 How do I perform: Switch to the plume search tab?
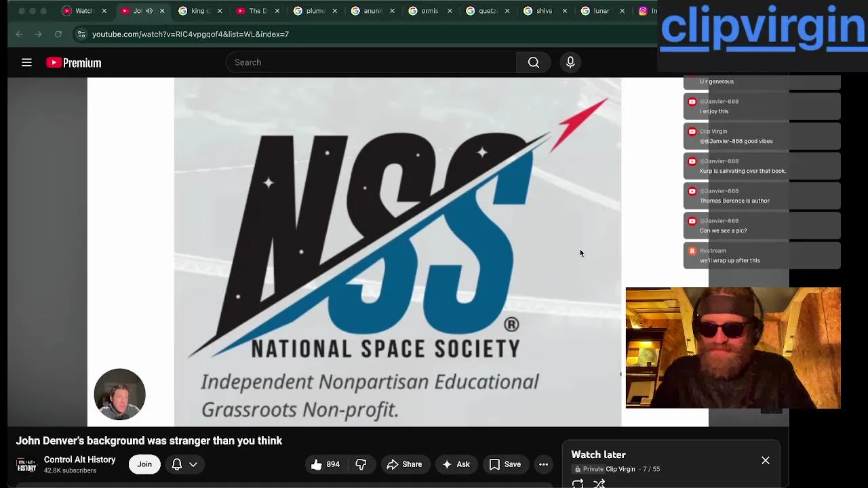315,11
